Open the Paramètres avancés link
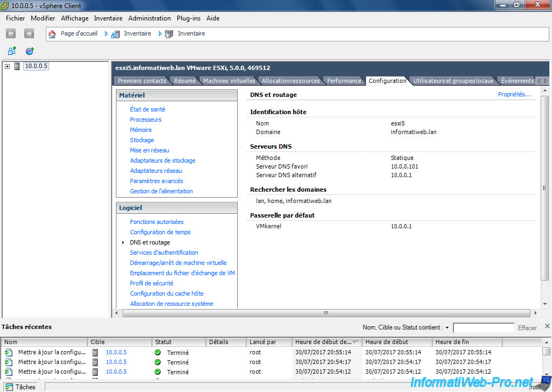 point(156,181)
